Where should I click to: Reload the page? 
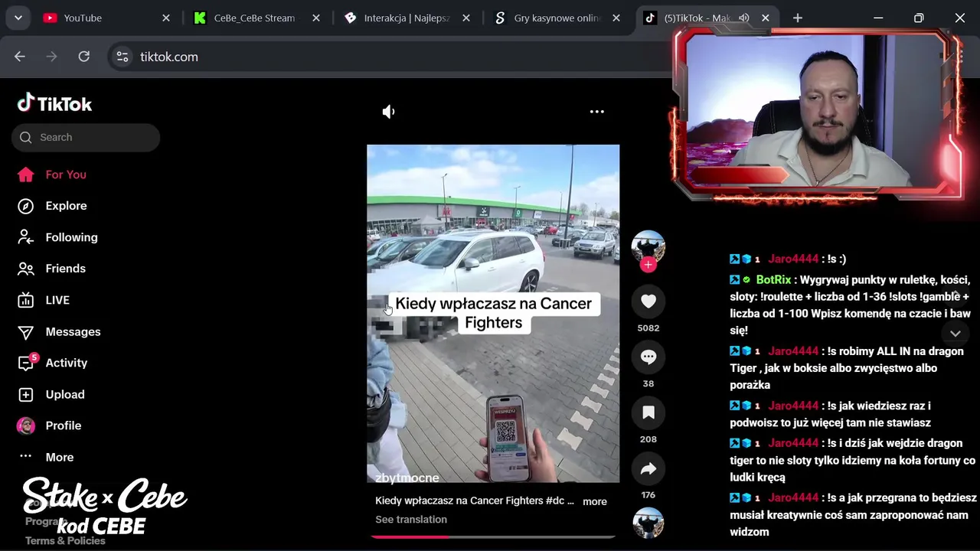point(84,56)
